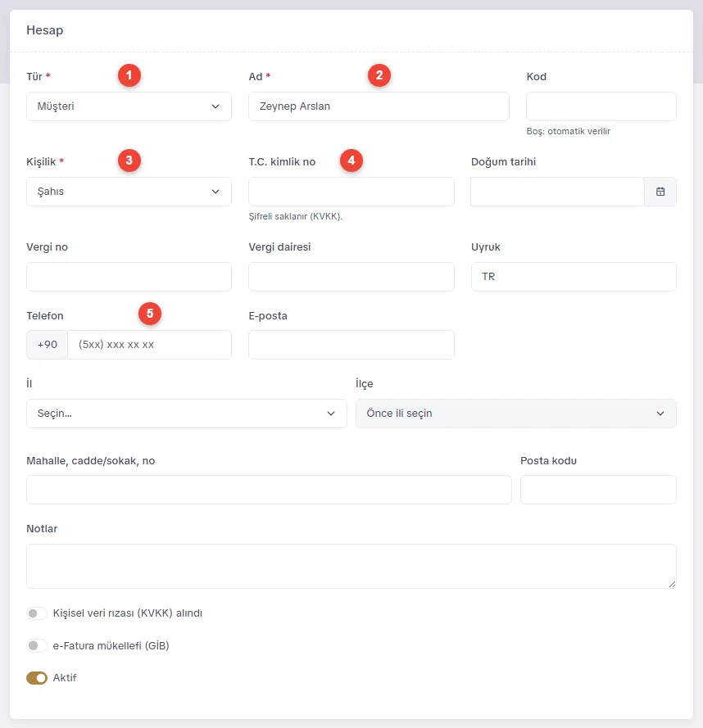Open the İlçe dropdown 'Önce ili seçin'
Screen dimensions: 703x728
coord(515,414)
